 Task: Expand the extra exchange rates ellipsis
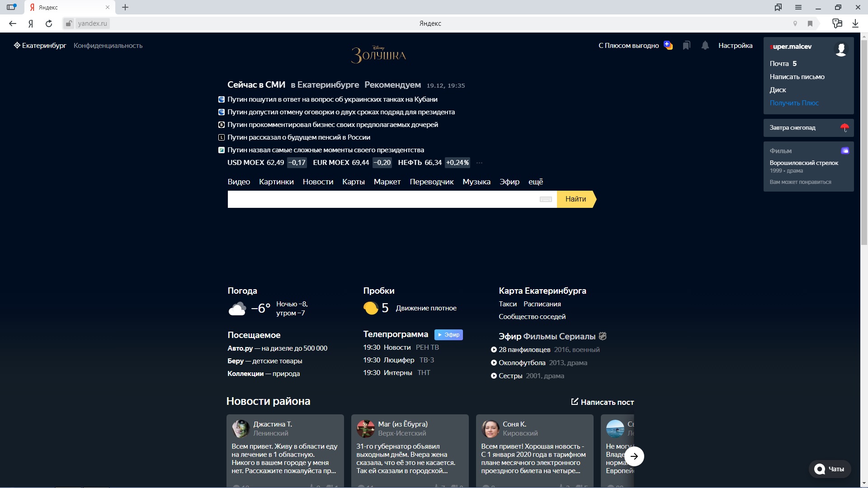[x=479, y=163]
